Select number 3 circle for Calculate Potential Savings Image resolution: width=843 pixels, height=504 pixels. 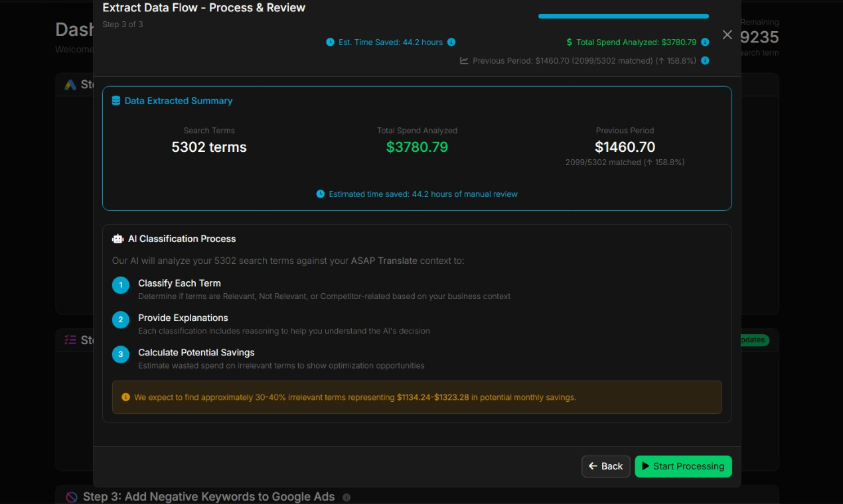coord(120,354)
